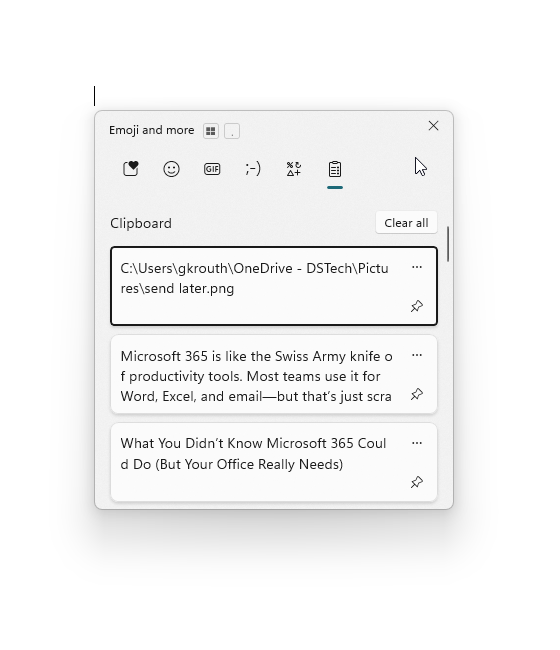Open the Symbols tab
This screenshot has height=650, width=560.
[294, 169]
